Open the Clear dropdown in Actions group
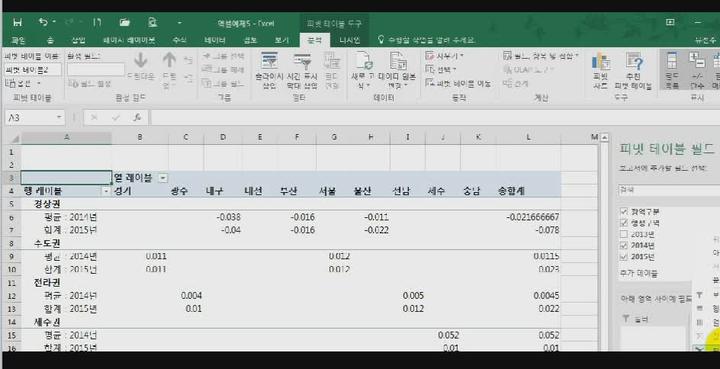 pos(462,56)
